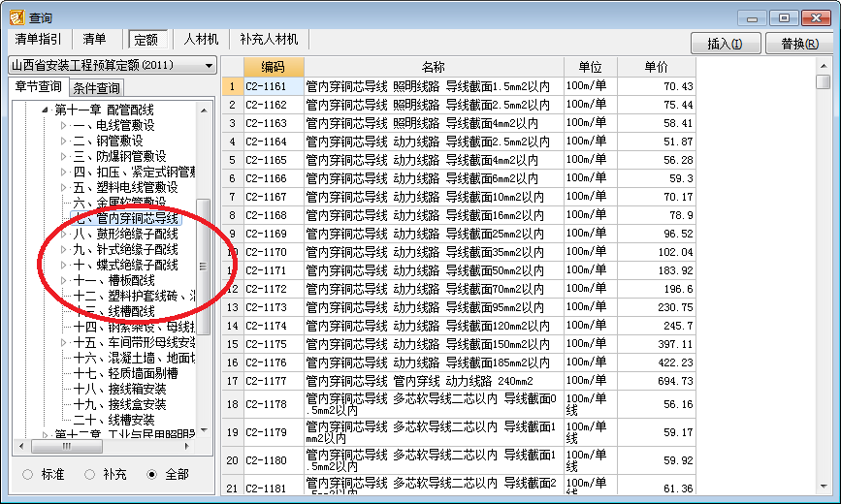Click row 导线截面6mm2以内 name cell
The height and width of the screenshot is (504, 841).
[434, 178]
